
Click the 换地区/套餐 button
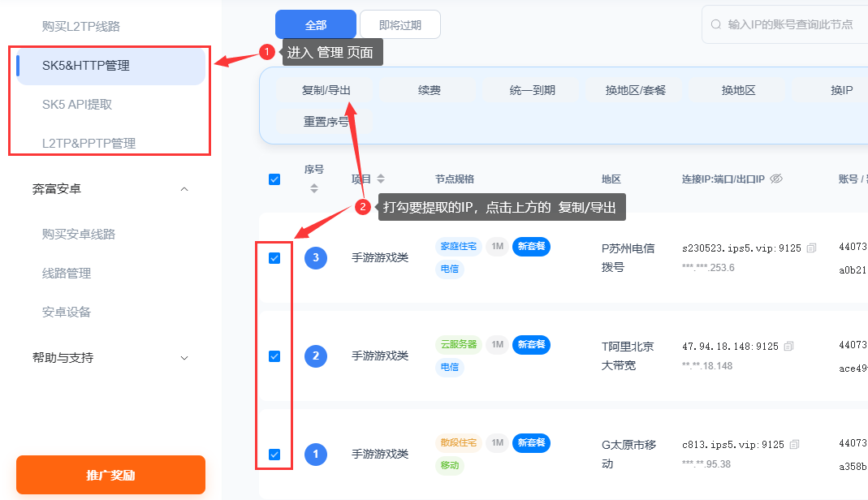pyautogui.click(x=635, y=90)
